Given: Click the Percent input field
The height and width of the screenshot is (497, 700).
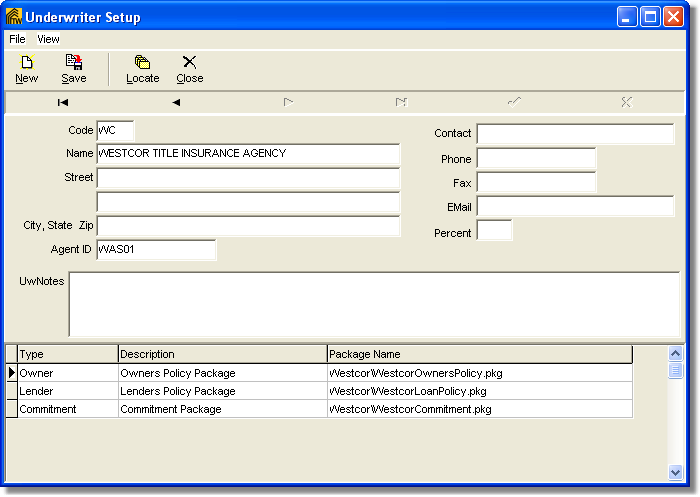Looking at the screenshot, I should pos(494,231).
